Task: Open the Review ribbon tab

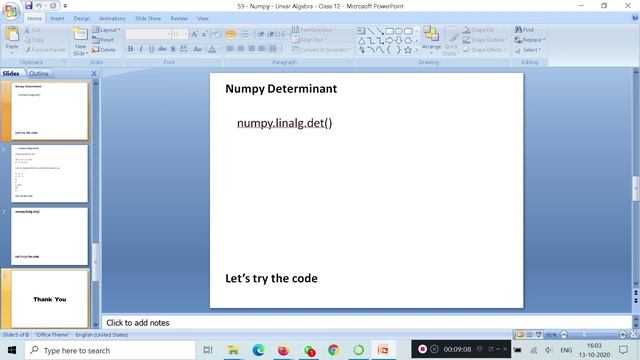Action: click(x=179, y=18)
